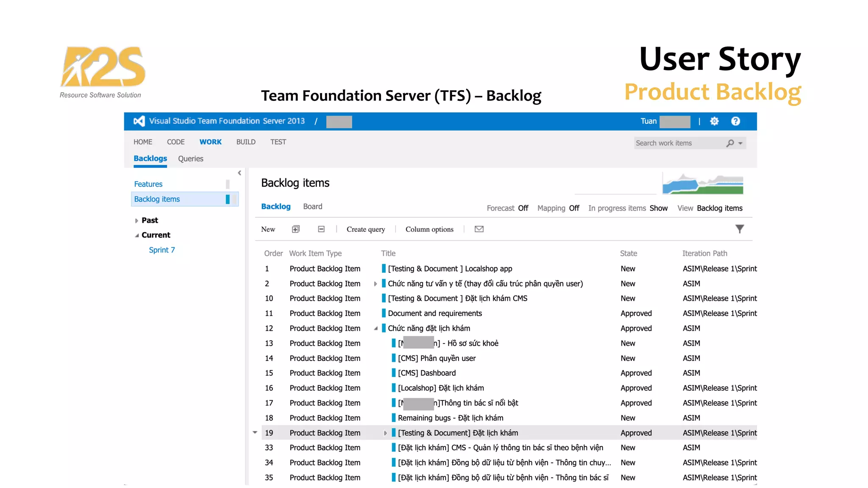
Task: Switch to the Backlogs tab
Action: pyautogui.click(x=150, y=158)
